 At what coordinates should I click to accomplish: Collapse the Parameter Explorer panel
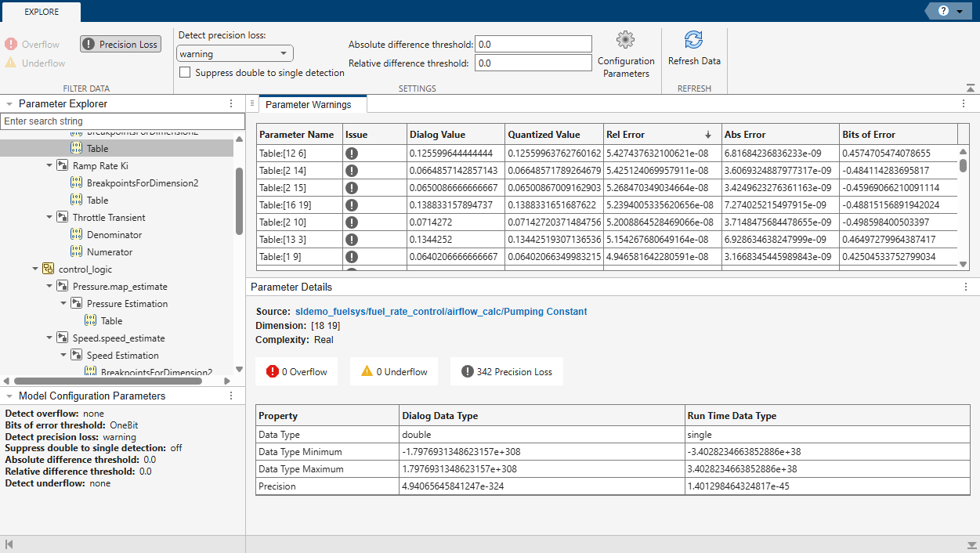9,103
